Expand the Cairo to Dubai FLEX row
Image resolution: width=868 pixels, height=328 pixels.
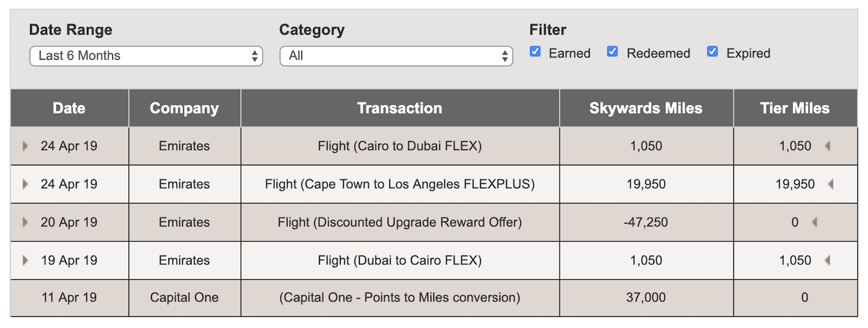25,146
